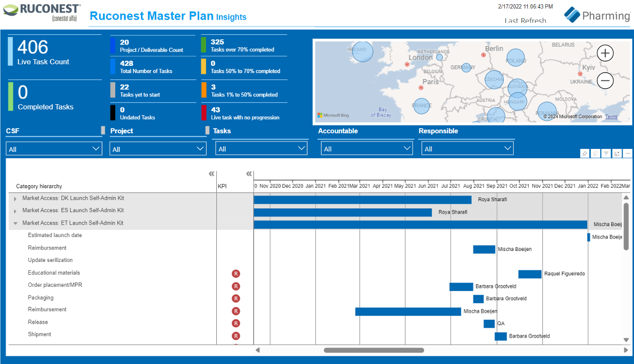Expand Market Access: ES Launch Self-Admin Kit
The width and height of the screenshot is (634, 364).
(15, 211)
